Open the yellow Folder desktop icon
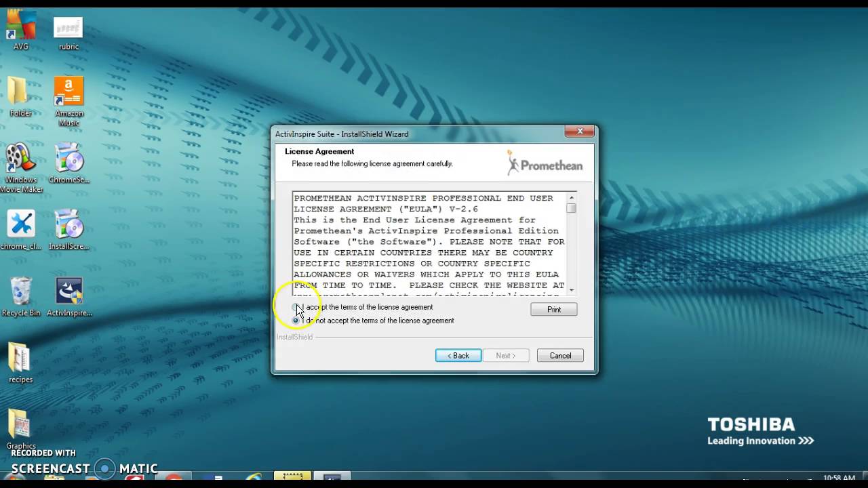Screen dimensions: 868x488 (x=20, y=97)
